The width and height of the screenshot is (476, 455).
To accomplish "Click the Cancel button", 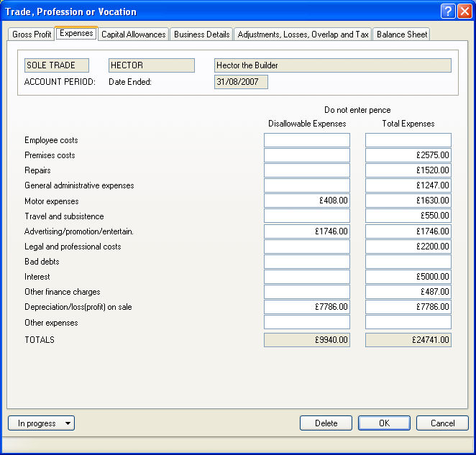I will 442,423.
